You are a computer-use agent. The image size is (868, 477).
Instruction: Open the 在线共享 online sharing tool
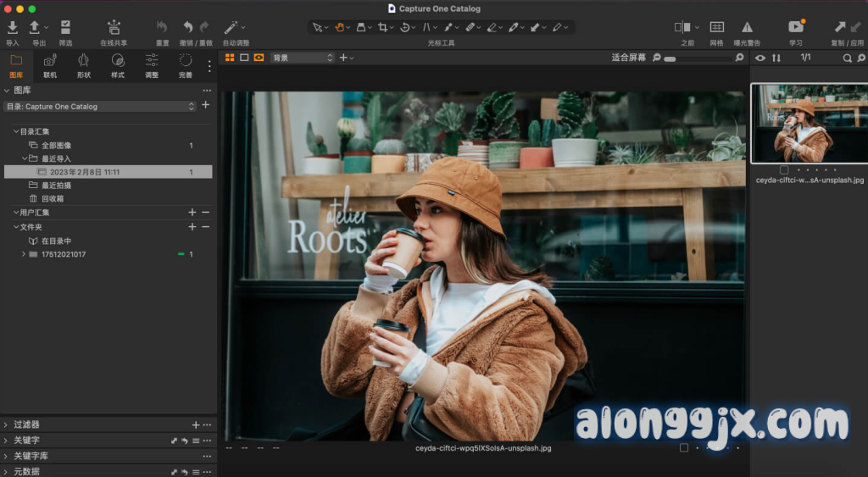[114, 28]
